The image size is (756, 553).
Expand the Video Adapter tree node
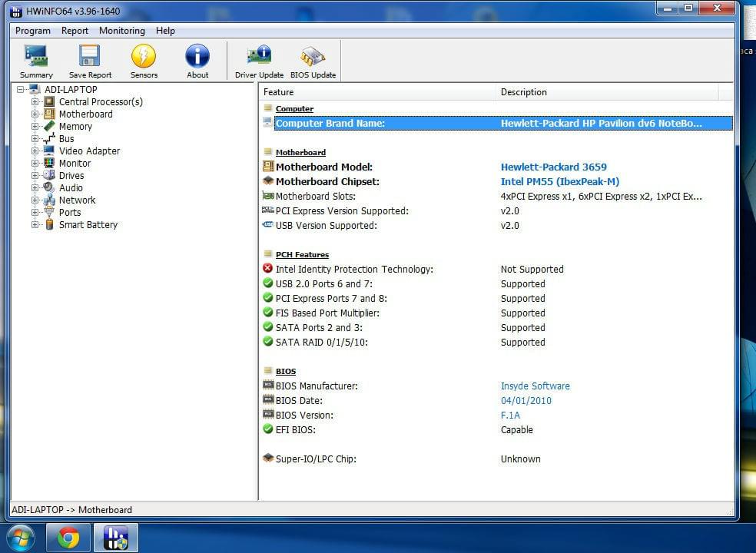coord(35,151)
